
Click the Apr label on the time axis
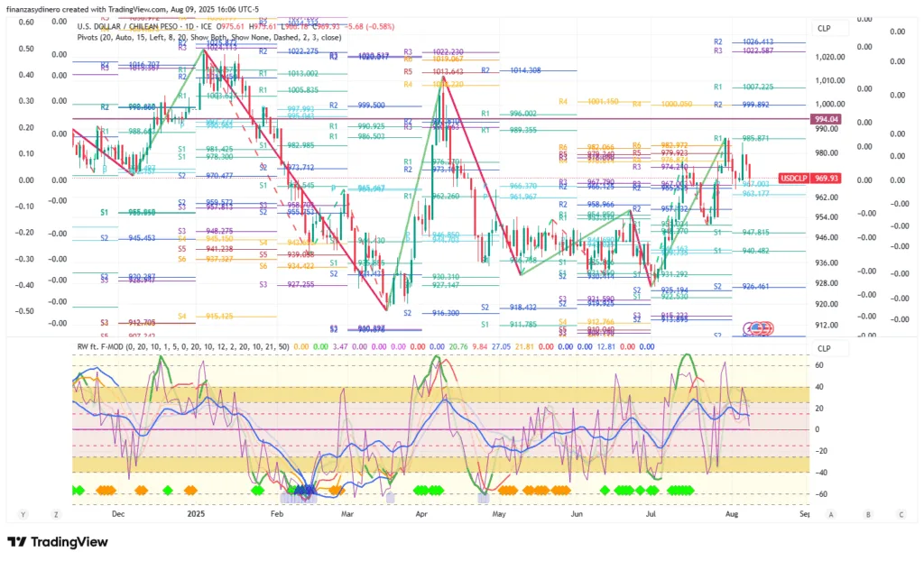pyautogui.click(x=420, y=514)
